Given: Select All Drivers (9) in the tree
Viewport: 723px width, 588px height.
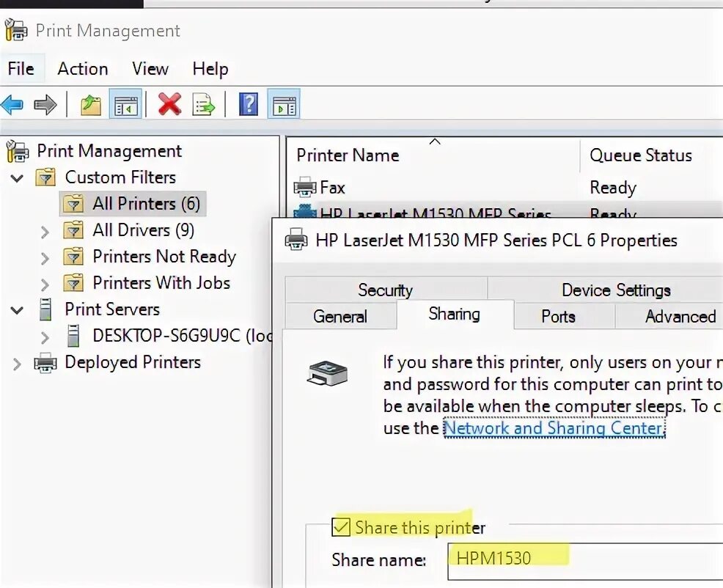Looking at the screenshot, I should coord(144,230).
